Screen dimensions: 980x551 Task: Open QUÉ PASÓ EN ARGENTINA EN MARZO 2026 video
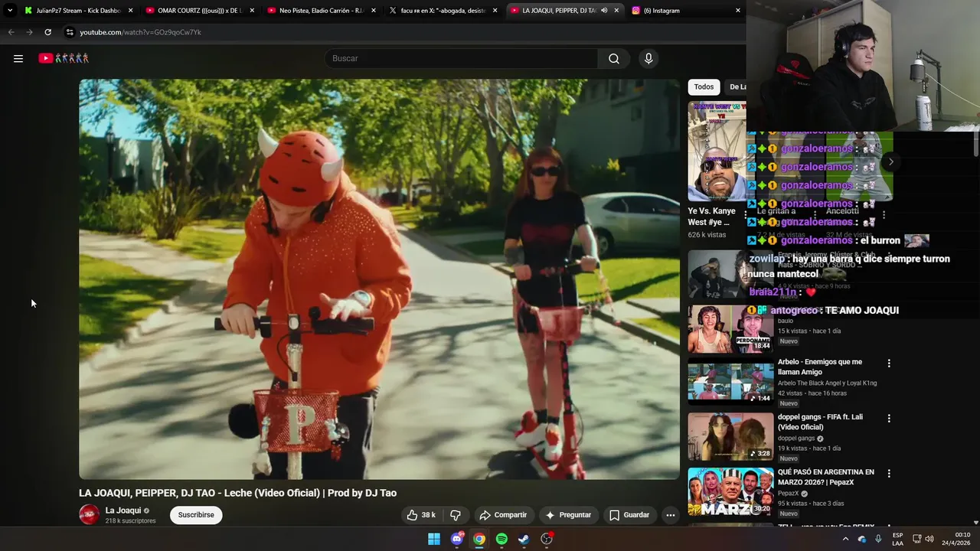click(826, 477)
